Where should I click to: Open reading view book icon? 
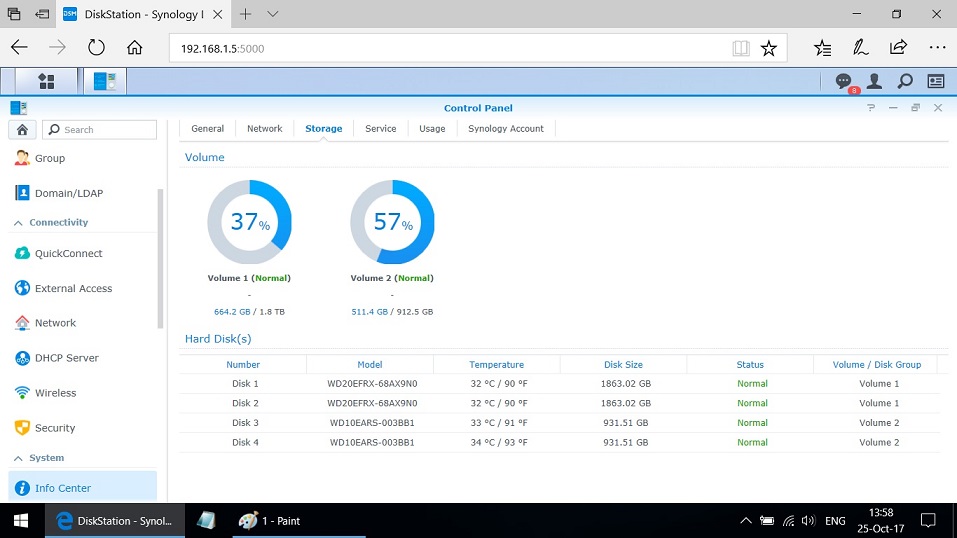(x=740, y=48)
